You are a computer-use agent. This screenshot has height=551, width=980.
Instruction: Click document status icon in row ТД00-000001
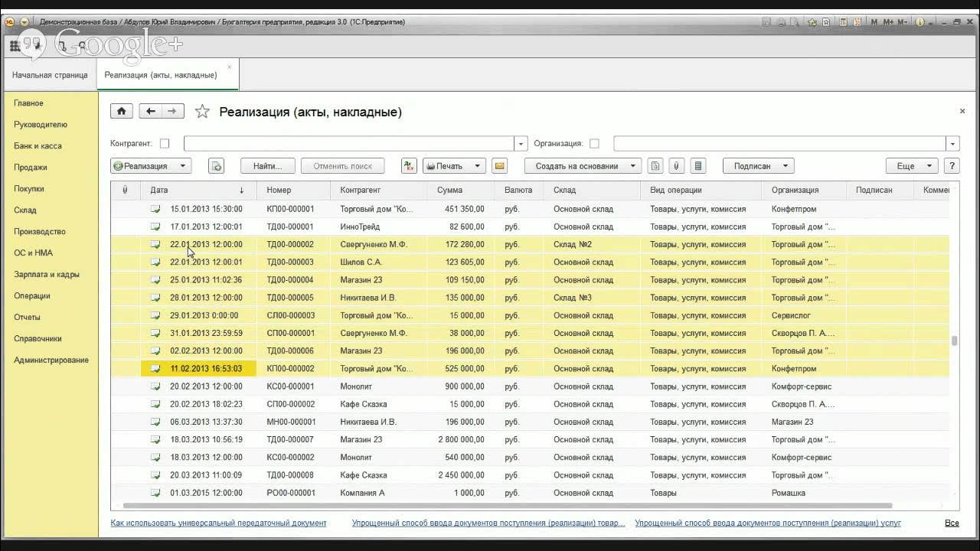(155, 227)
